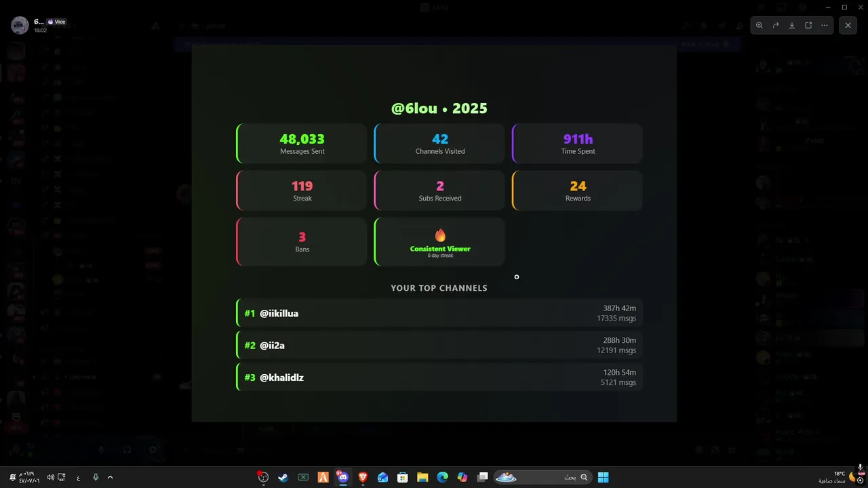Click the "@6lou • 2025" heading

click(439, 108)
